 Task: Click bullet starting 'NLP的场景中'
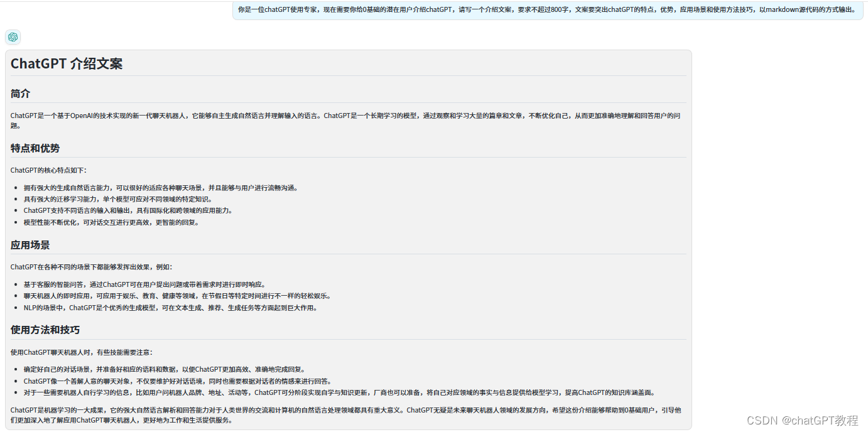tap(171, 308)
